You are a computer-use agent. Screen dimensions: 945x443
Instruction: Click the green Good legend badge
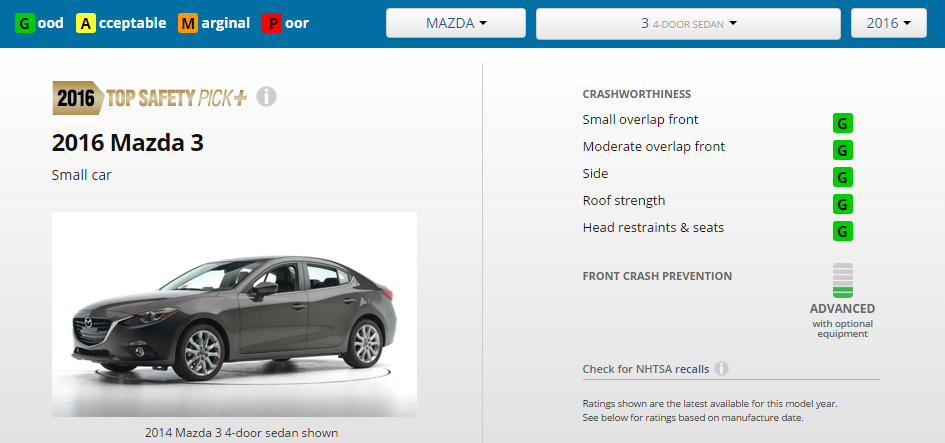25,24
